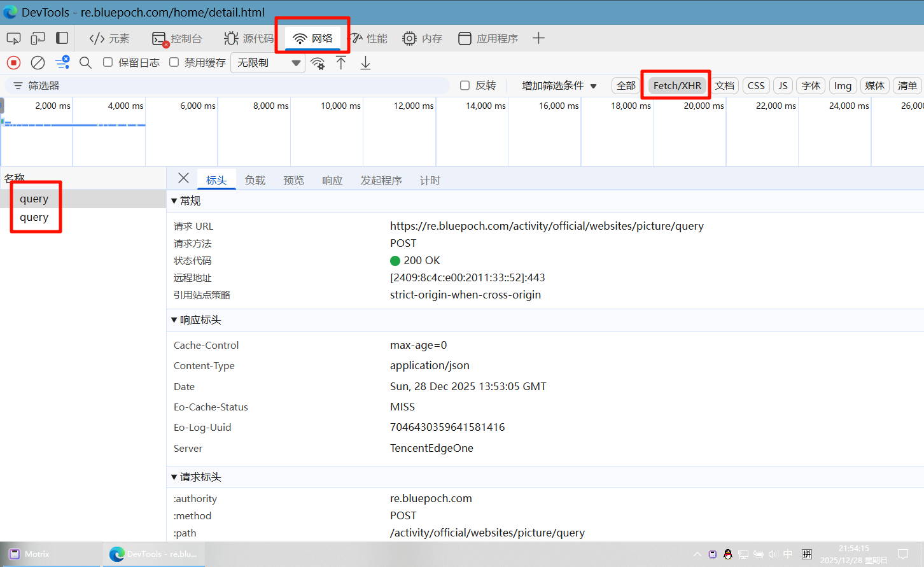Open the 无限制 throttling dropdown
The height and width of the screenshot is (567, 924).
tap(268, 62)
